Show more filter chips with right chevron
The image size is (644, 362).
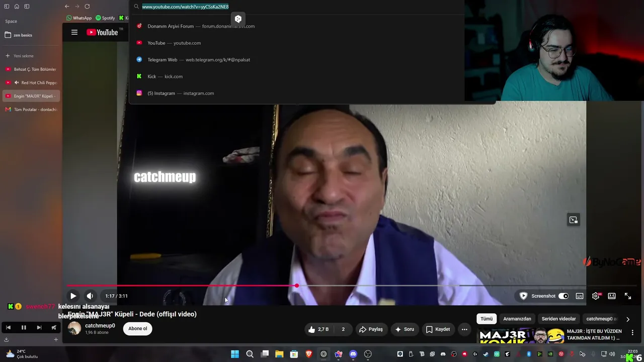click(x=628, y=319)
